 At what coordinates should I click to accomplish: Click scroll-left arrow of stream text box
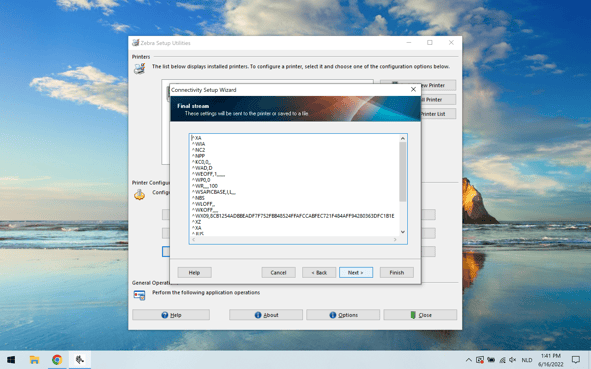[x=194, y=240]
